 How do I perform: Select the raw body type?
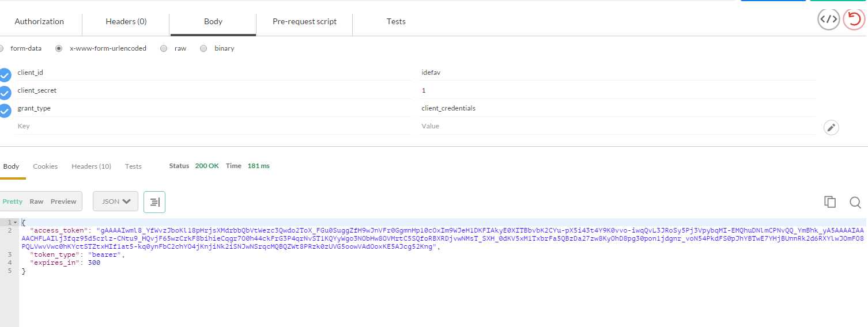164,48
